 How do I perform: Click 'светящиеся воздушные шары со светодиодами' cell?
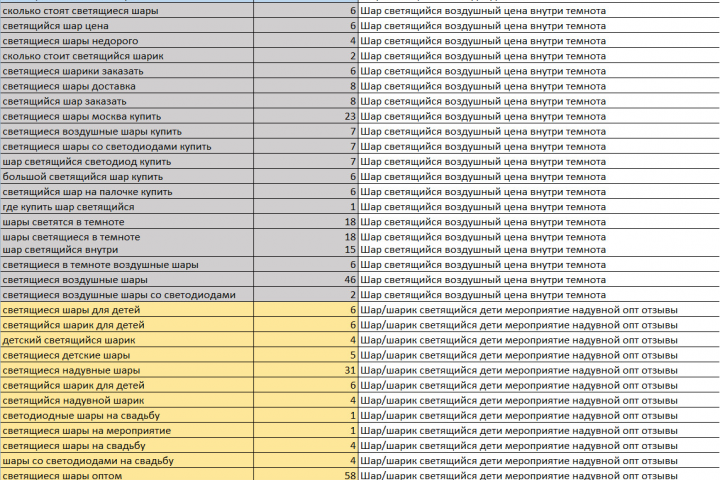pos(127,295)
